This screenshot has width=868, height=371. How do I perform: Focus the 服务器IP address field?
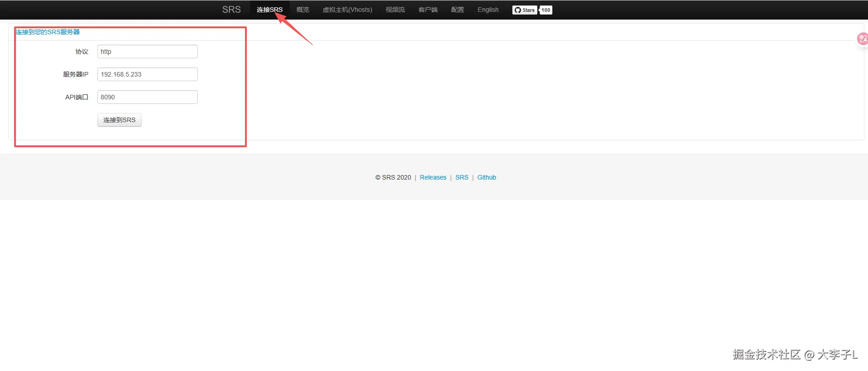pyautogui.click(x=148, y=74)
